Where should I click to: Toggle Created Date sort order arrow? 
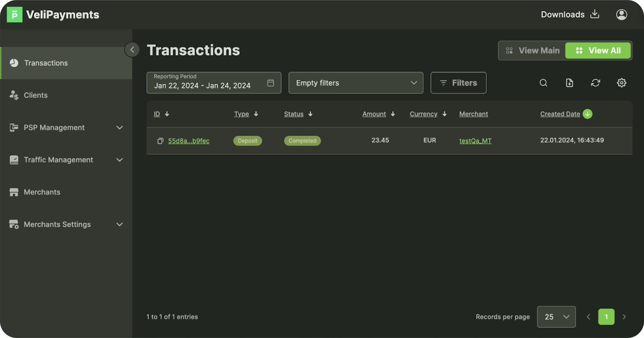click(x=587, y=114)
